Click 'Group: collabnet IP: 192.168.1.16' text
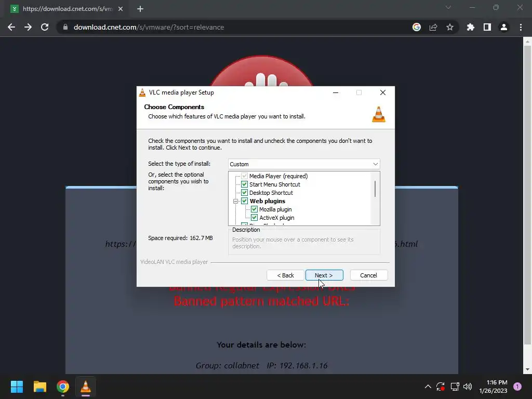532x399 pixels. click(261, 365)
